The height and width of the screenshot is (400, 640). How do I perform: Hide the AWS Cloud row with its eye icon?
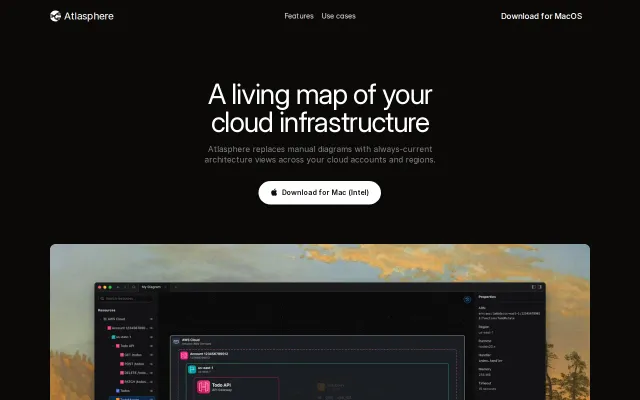pos(151,319)
